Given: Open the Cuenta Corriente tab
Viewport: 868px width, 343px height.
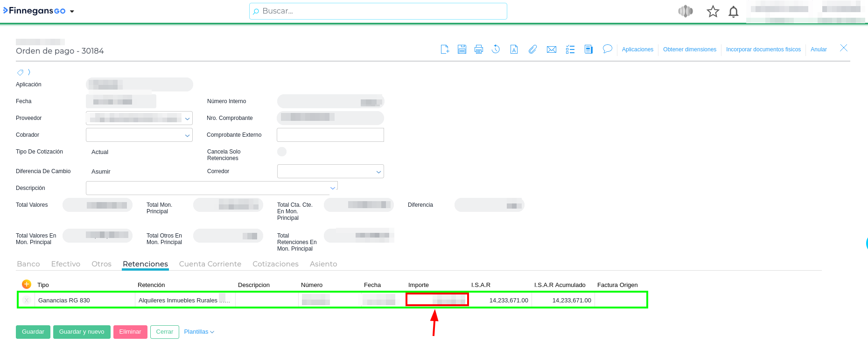Looking at the screenshot, I should pos(210,264).
